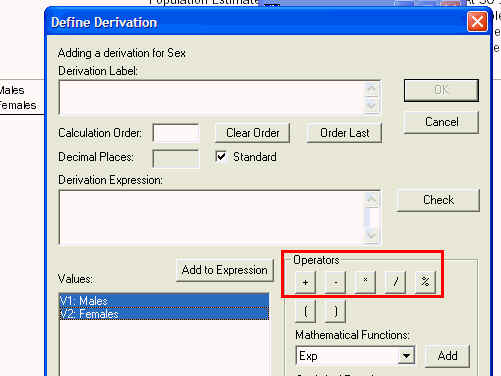Insert a closing parenthesis
Screen dimensions: 501x376
(x=335, y=311)
